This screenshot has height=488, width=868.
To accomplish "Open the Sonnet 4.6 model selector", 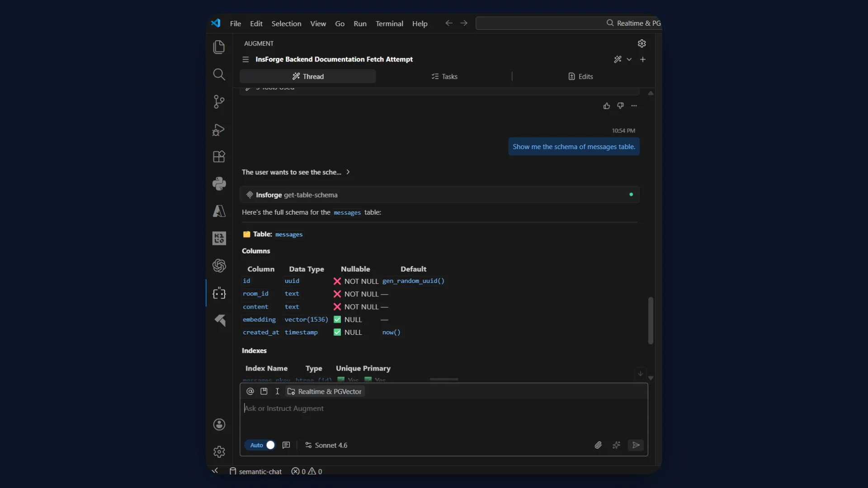I will (x=326, y=445).
